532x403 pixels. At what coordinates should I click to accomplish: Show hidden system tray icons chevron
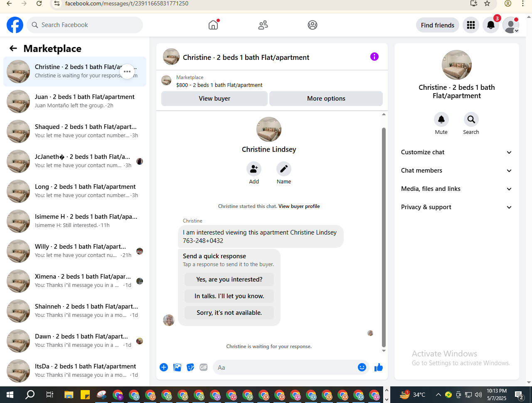(x=438, y=395)
